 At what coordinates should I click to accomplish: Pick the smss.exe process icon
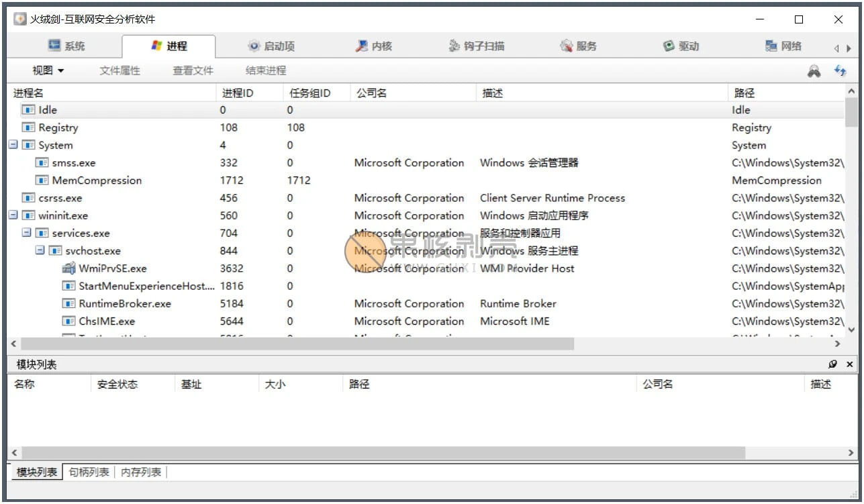pos(42,162)
